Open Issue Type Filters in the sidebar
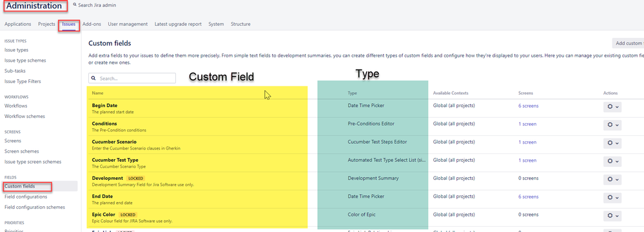This screenshot has height=232, width=644. click(x=23, y=81)
